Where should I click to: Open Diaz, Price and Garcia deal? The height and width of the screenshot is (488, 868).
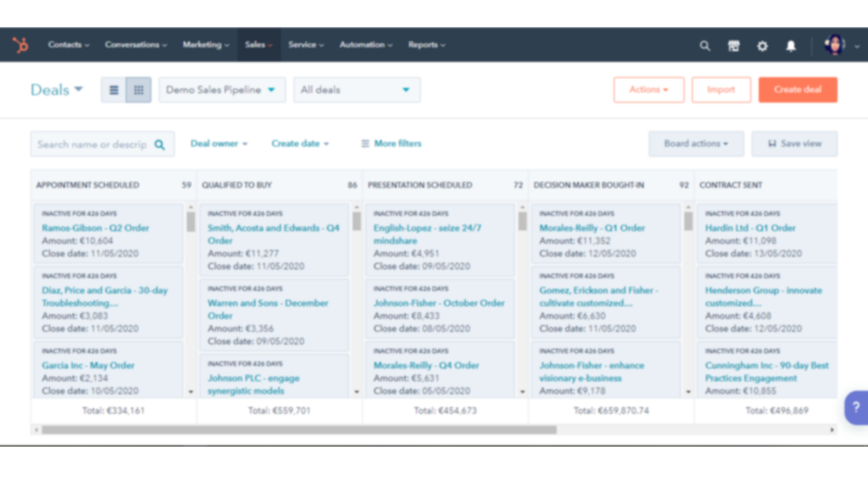coord(105,296)
